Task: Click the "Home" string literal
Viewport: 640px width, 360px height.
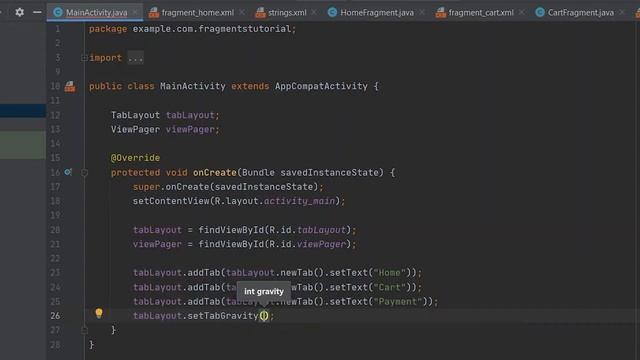Action: click(x=389, y=272)
